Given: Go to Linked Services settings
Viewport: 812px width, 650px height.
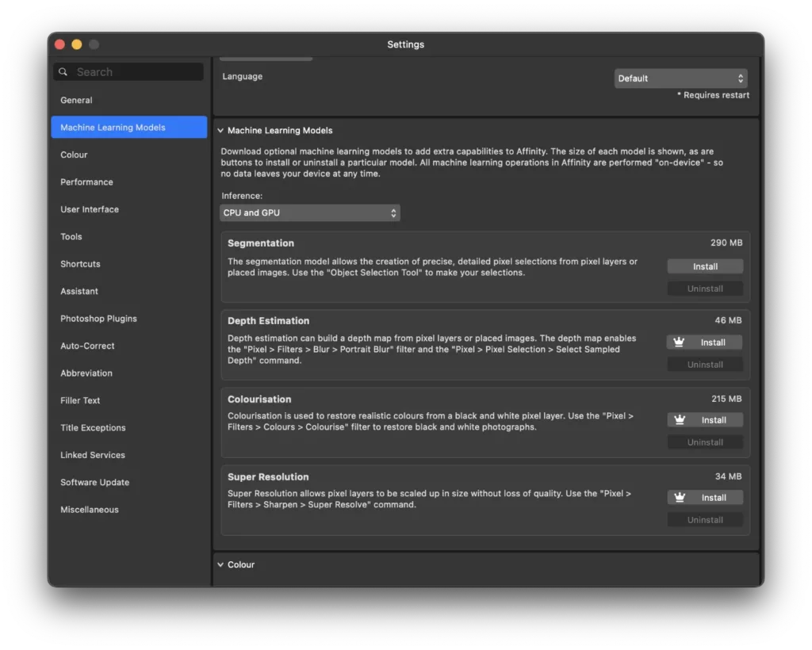Looking at the screenshot, I should tap(92, 455).
